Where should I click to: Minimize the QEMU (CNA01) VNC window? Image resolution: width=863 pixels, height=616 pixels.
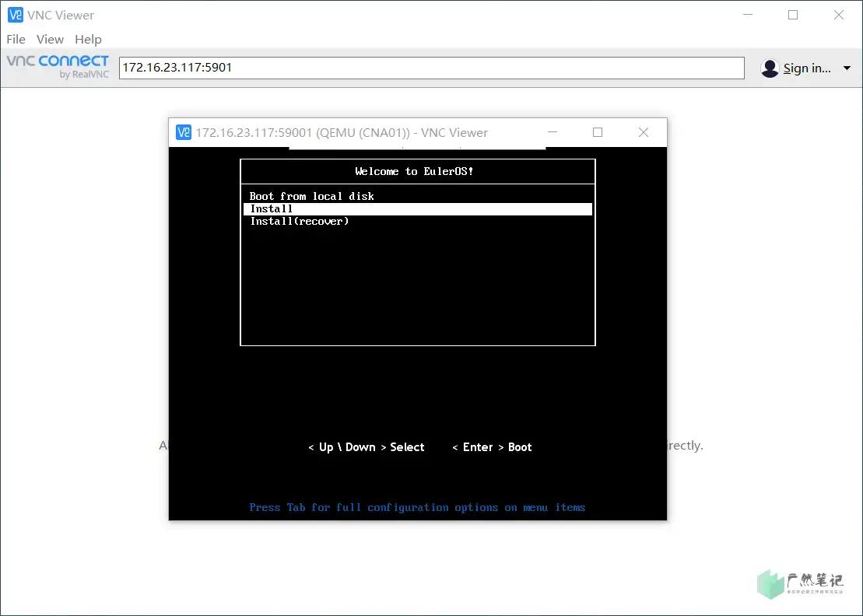tap(553, 132)
